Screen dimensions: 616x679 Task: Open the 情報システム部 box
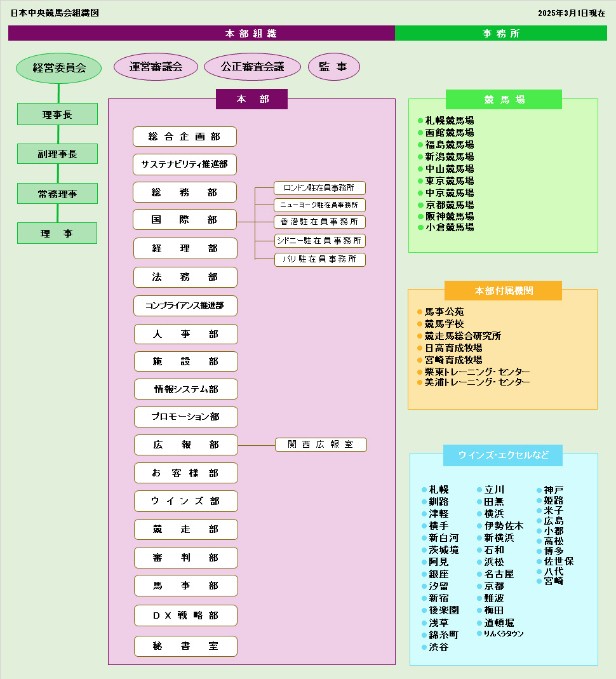click(x=185, y=389)
